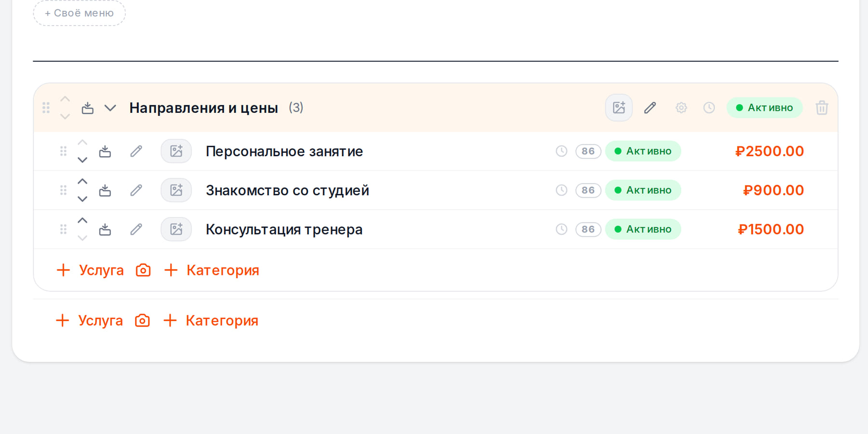Click the import icon for 'Консультация тренера'
This screenshot has height=434, width=868.
point(105,230)
